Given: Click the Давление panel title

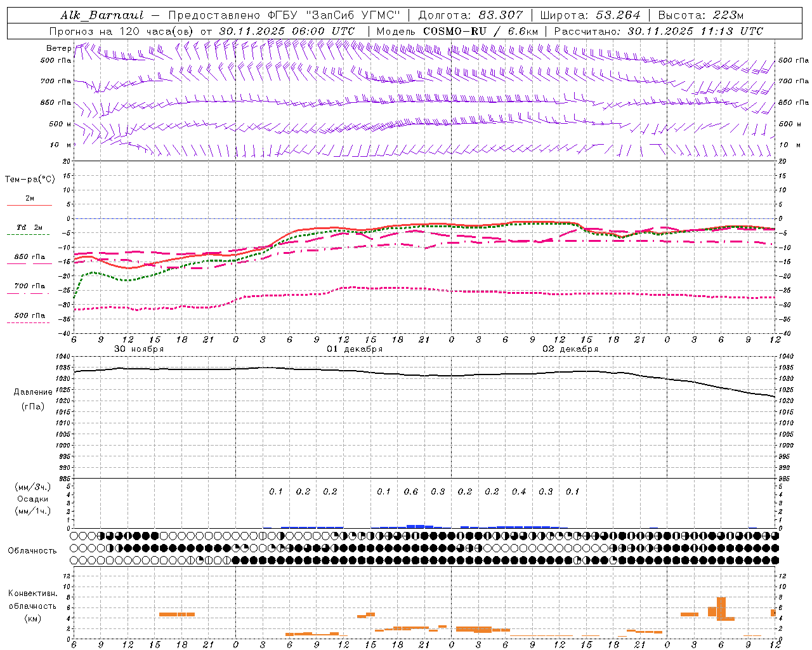Looking at the screenshot, I should 33,392.
